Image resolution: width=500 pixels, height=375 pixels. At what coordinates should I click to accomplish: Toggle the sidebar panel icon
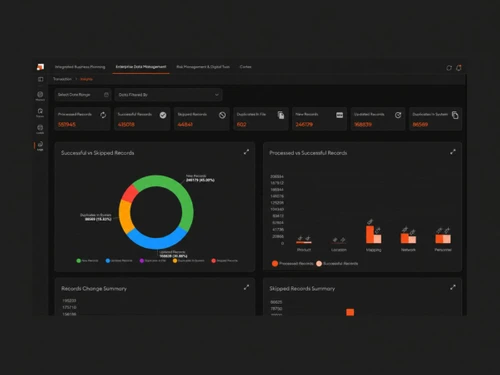click(40, 79)
